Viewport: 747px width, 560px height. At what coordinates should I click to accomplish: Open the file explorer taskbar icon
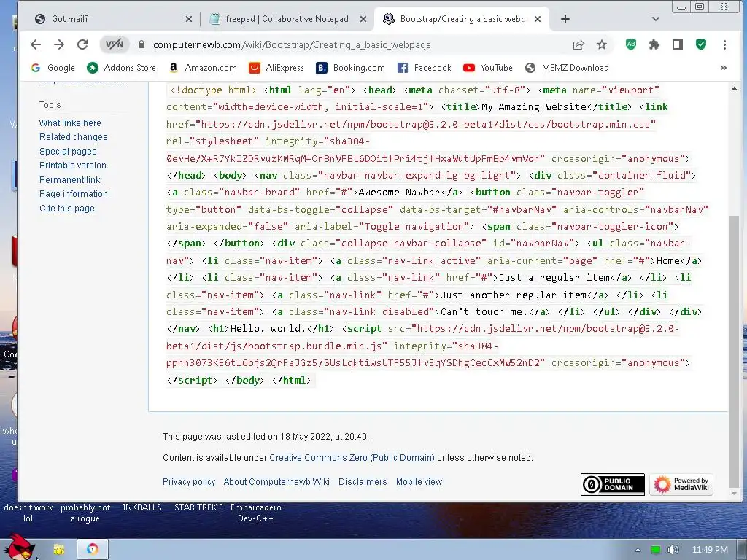tap(59, 550)
